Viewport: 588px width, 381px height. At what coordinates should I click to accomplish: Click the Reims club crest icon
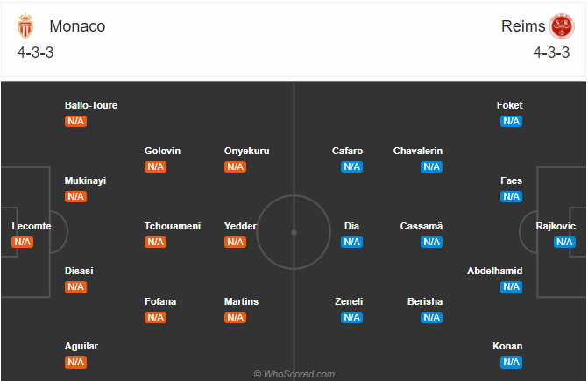click(562, 26)
